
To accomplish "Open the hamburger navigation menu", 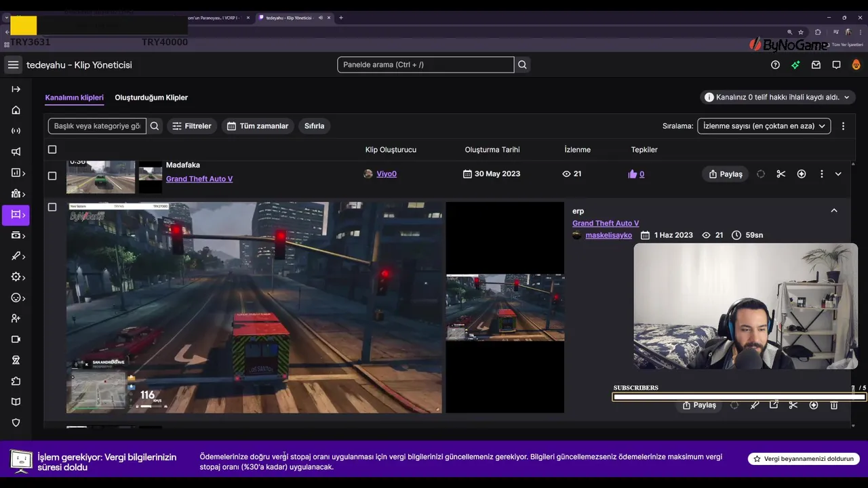I will tap(13, 65).
